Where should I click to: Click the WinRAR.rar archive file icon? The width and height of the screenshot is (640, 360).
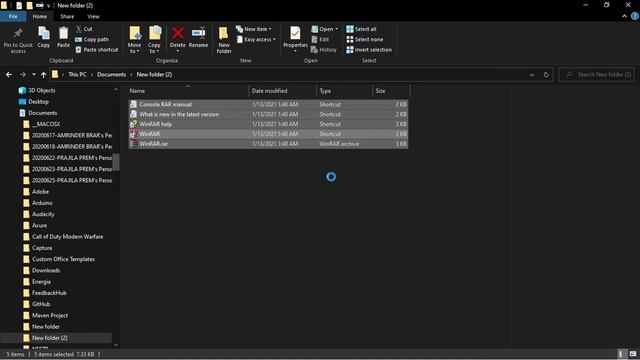pyautogui.click(x=133, y=144)
